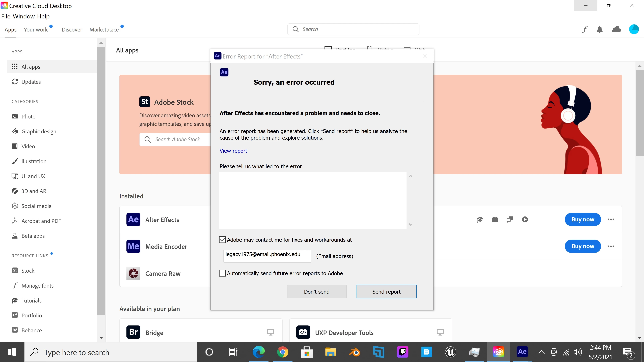Open the fonts icon in top bar
Screen dimensions: 644x362
tap(584, 29)
